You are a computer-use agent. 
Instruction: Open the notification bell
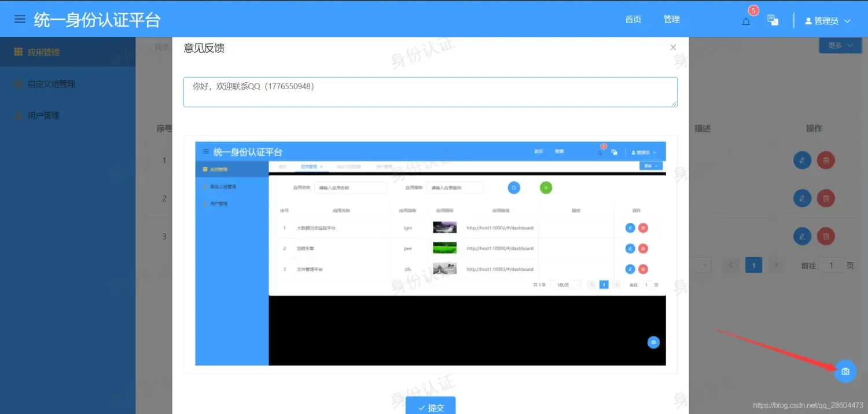746,21
